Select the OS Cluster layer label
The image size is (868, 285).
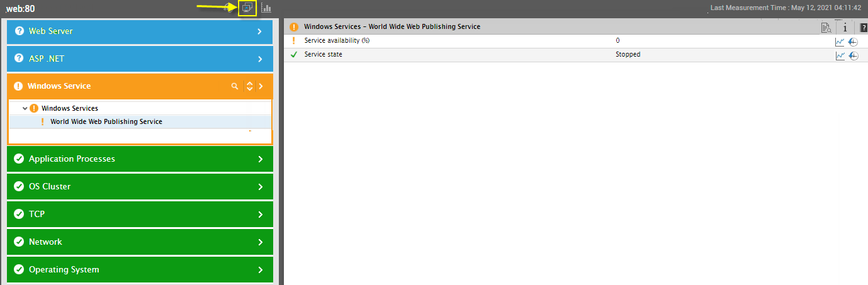tap(50, 187)
